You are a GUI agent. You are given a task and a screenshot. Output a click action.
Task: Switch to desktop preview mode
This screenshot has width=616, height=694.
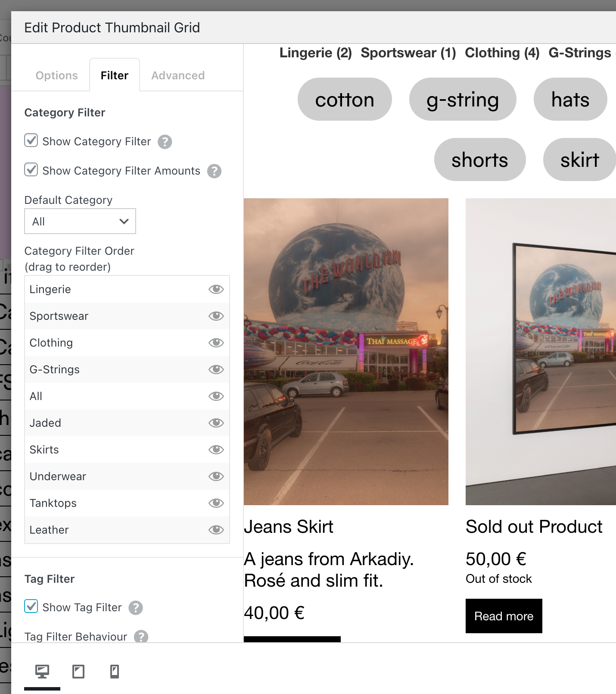[42, 671]
